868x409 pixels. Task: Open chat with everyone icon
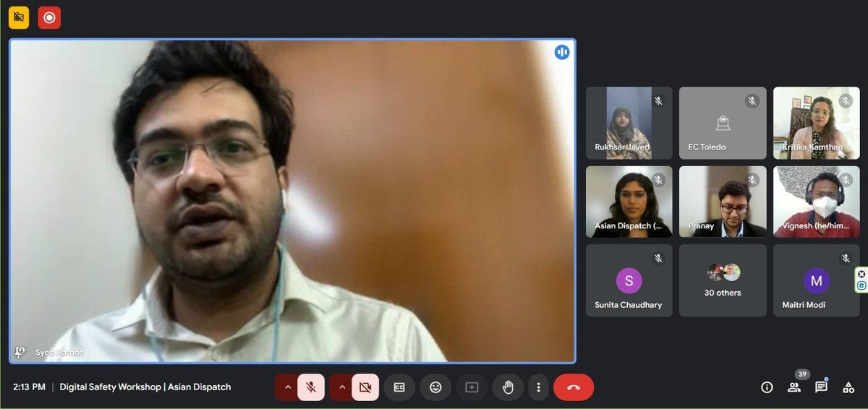tap(821, 387)
